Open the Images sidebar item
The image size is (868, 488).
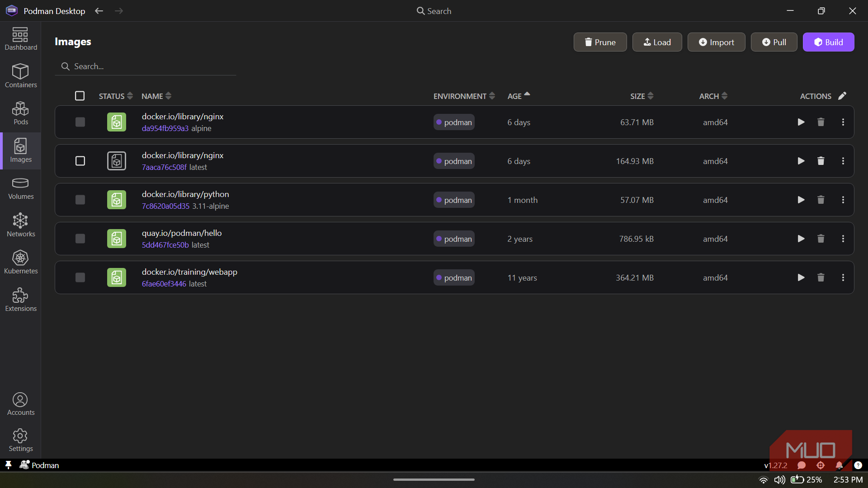coord(20,151)
